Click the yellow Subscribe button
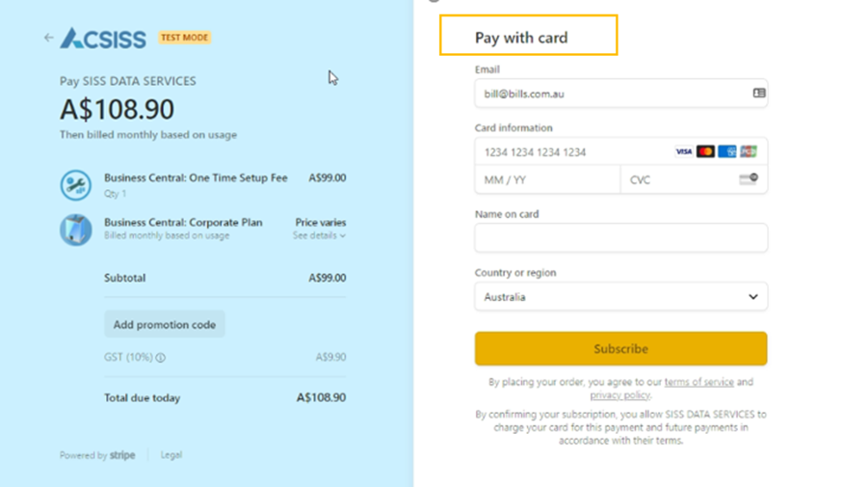This screenshot has width=868, height=487. 620,349
